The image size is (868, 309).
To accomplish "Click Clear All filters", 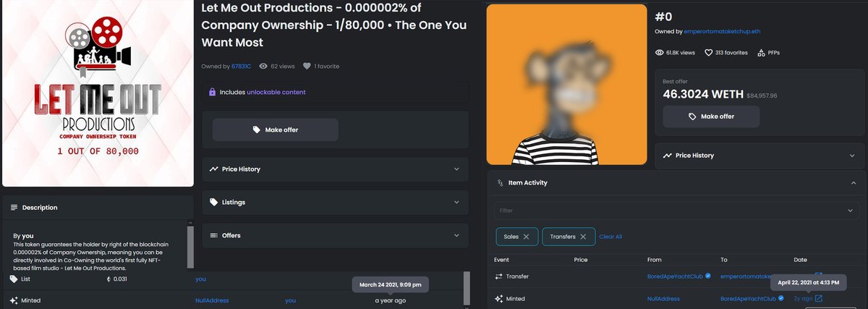I will (610, 237).
